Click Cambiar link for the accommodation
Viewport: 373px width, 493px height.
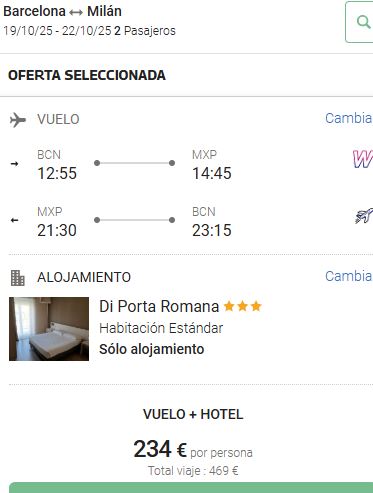[x=349, y=276]
